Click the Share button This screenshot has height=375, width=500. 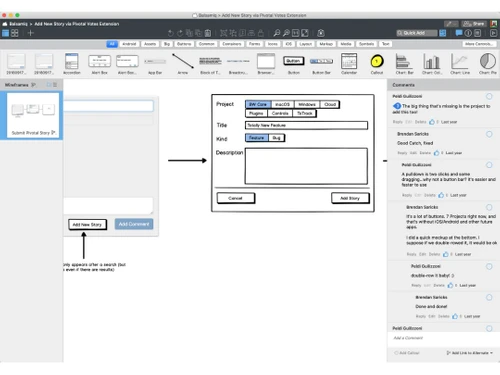click(x=475, y=24)
